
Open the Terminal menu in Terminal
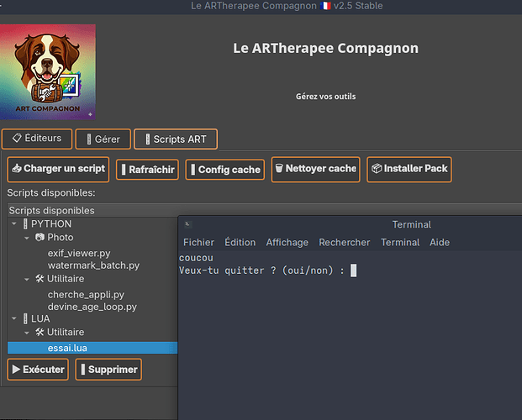(x=400, y=242)
